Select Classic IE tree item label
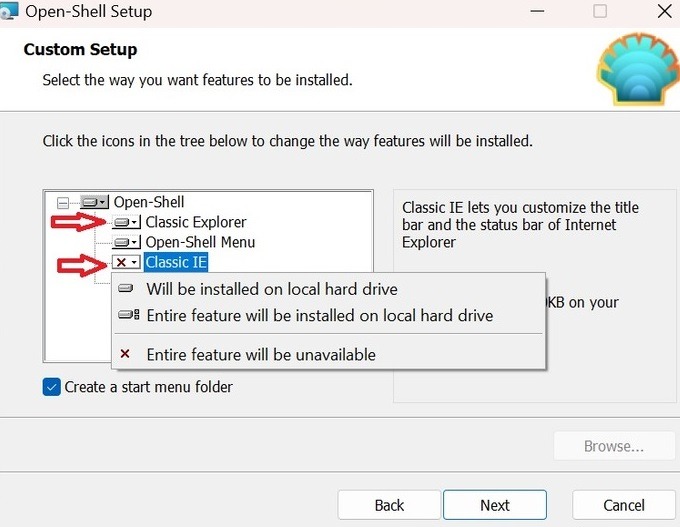This screenshot has height=527, width=680. [x=176, y=262]
